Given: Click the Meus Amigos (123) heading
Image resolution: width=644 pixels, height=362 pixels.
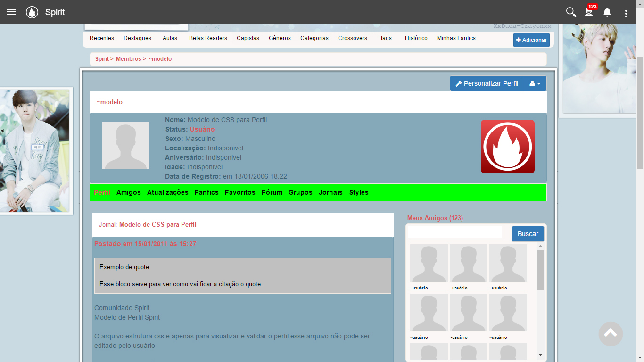Looking at the screenshot, I should click(x=435, y=218).
